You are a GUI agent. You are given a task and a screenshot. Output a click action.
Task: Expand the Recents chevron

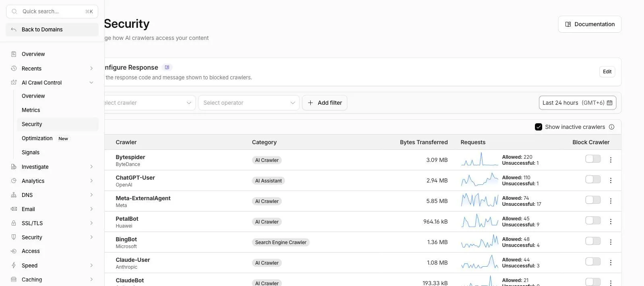91,68
